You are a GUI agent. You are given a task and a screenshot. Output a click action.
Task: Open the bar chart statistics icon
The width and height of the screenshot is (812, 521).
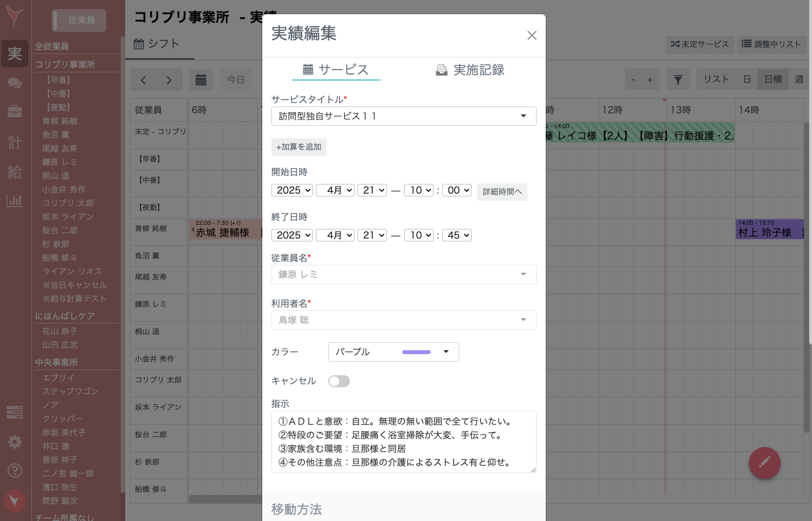(14, 200)
